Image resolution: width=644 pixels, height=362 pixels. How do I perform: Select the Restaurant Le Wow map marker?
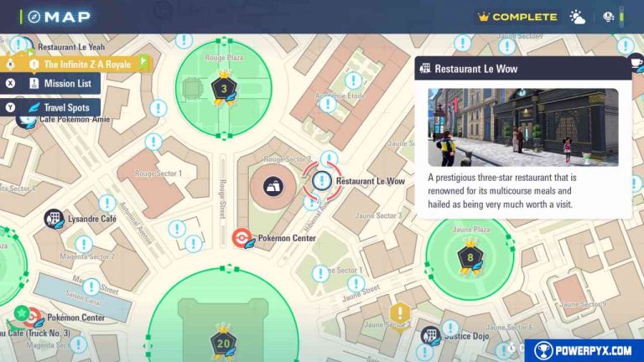[322, 181]
